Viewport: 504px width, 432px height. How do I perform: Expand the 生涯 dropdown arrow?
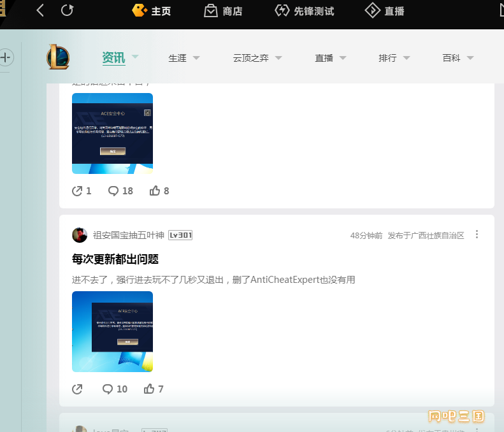click(x=196, y=58)
